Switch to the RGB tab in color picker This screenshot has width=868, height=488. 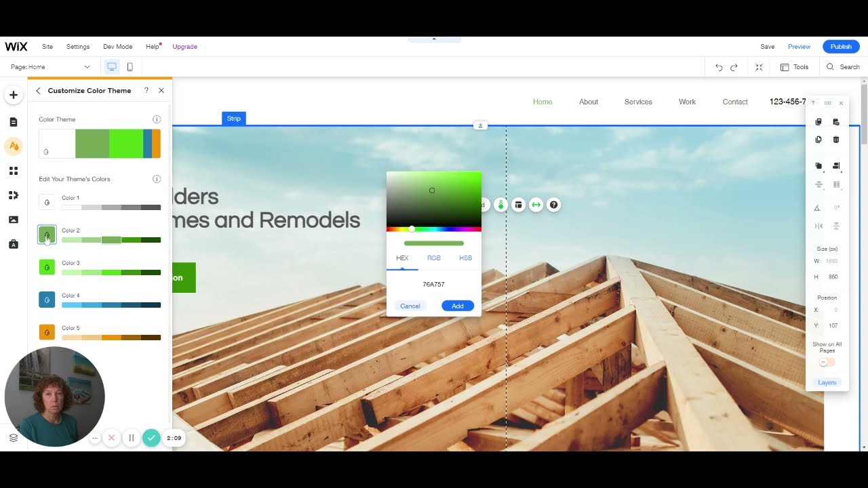tap(434, 258)
